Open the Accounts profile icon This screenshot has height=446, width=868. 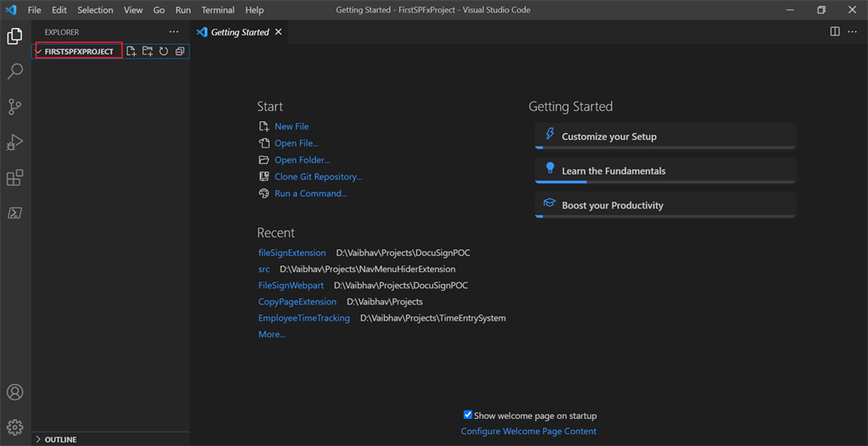(15, 393)
